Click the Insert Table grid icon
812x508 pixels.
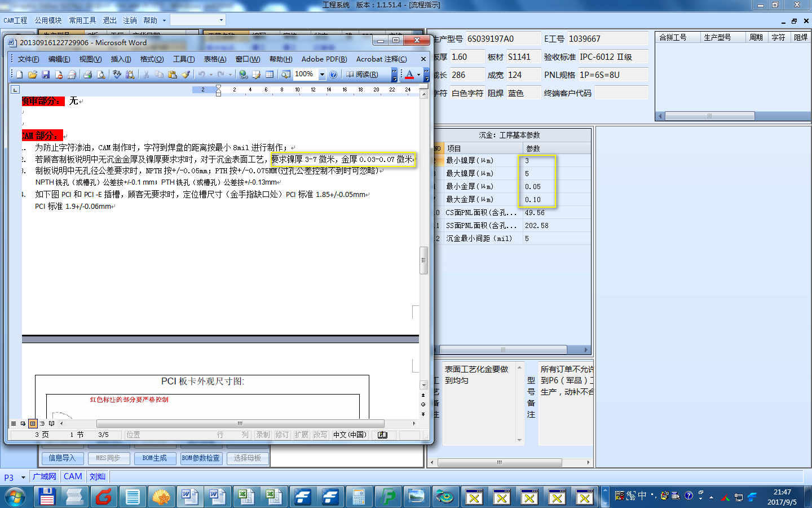pos(270,75)
